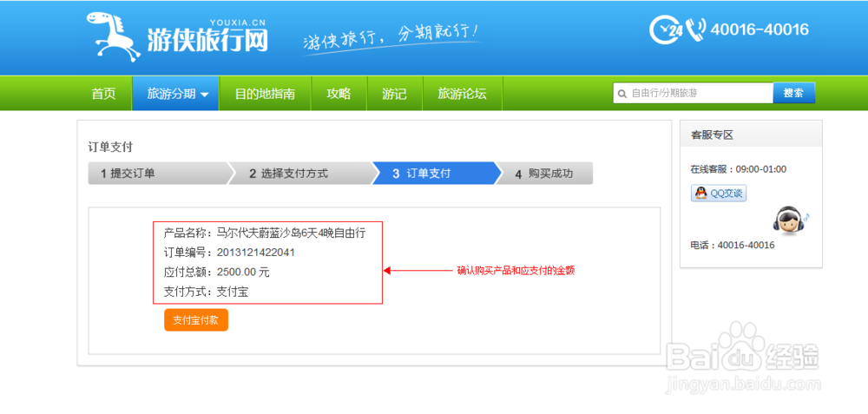
Task: Click total amount 2500.00 元
Action: (x=243, y=273)
